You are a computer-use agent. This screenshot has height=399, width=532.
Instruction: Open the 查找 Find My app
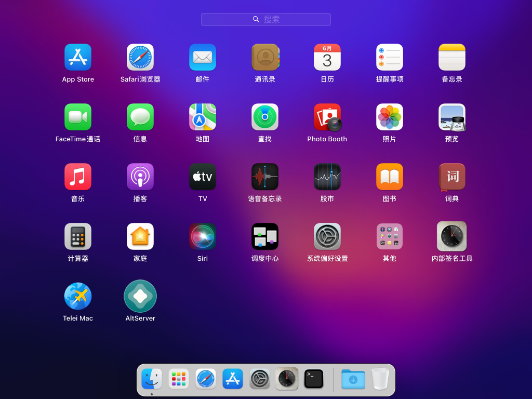point(265,117)
